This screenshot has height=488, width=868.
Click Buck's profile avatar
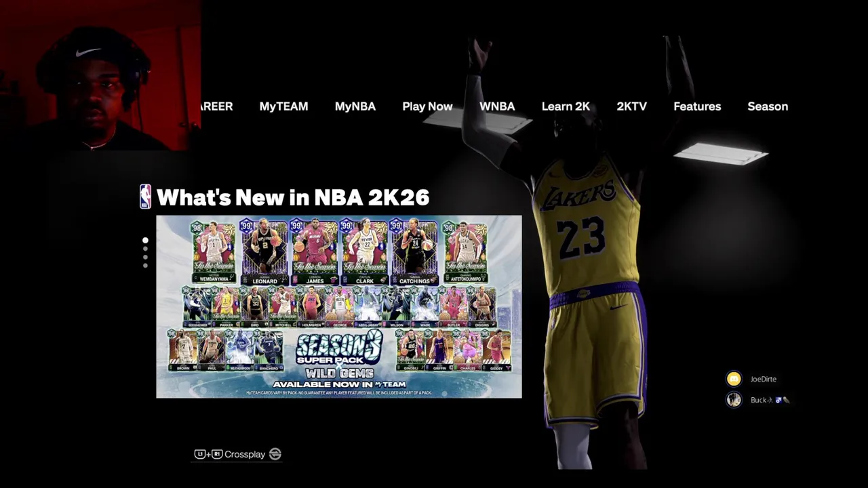click(734, 400)
